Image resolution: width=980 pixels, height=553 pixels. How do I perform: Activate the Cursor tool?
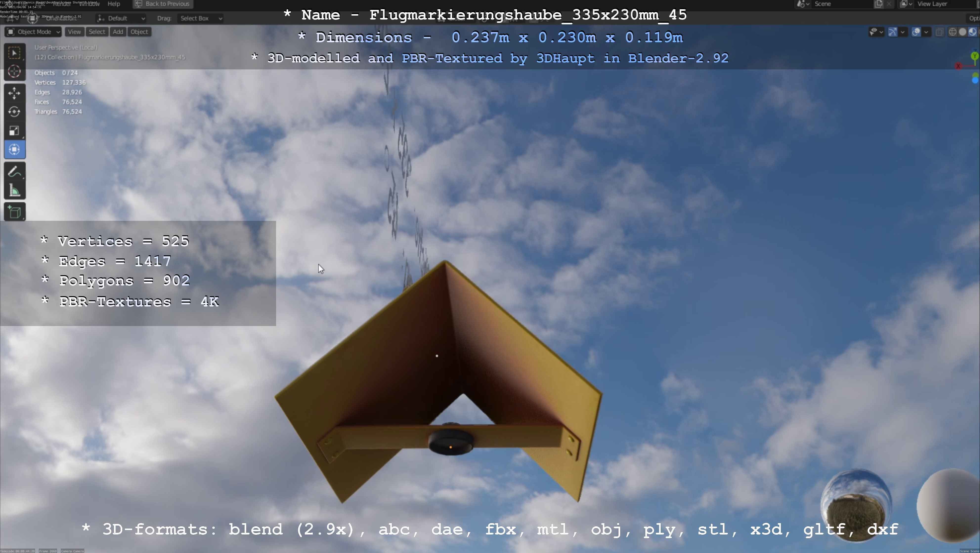[x=14, y=71]
